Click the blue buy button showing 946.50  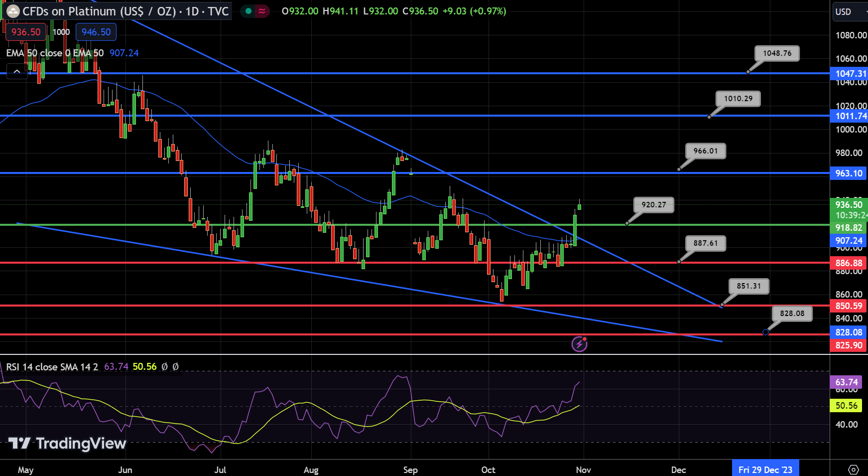click(96, 31)
